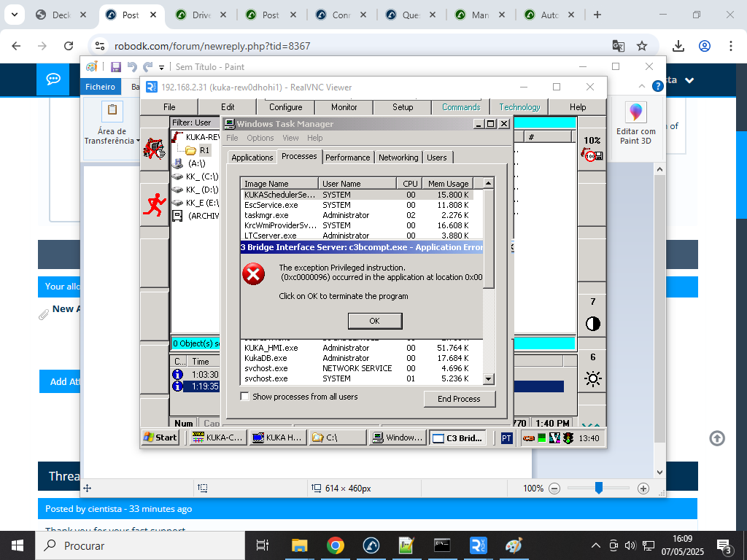747x560 pixels.
Task: Click Paint Redo icon
Action: (148, 67)
